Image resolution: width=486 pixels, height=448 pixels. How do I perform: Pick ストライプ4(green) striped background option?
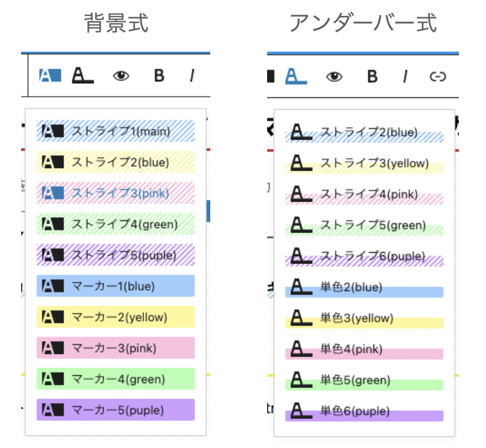(x=116, y=224)
